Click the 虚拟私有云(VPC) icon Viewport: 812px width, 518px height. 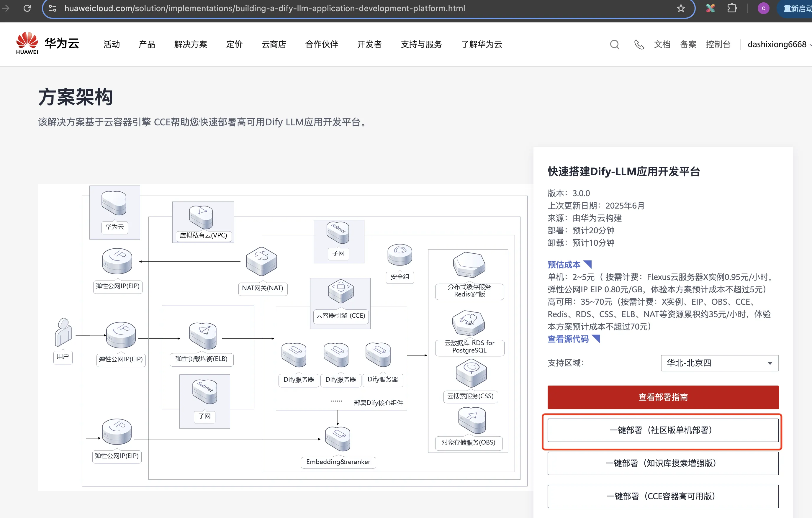[x=201, y=217]
